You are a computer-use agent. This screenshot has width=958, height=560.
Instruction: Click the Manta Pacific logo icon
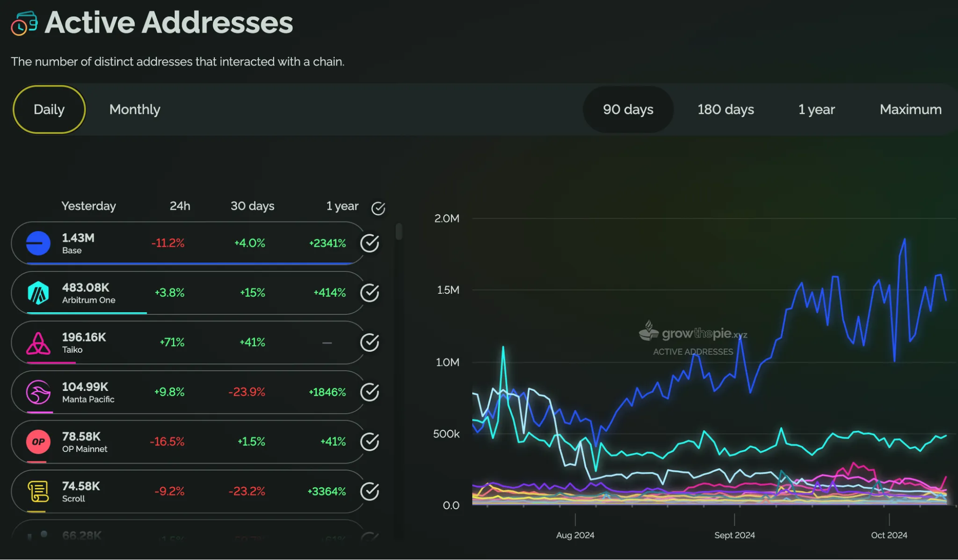[x=38, y=392]
